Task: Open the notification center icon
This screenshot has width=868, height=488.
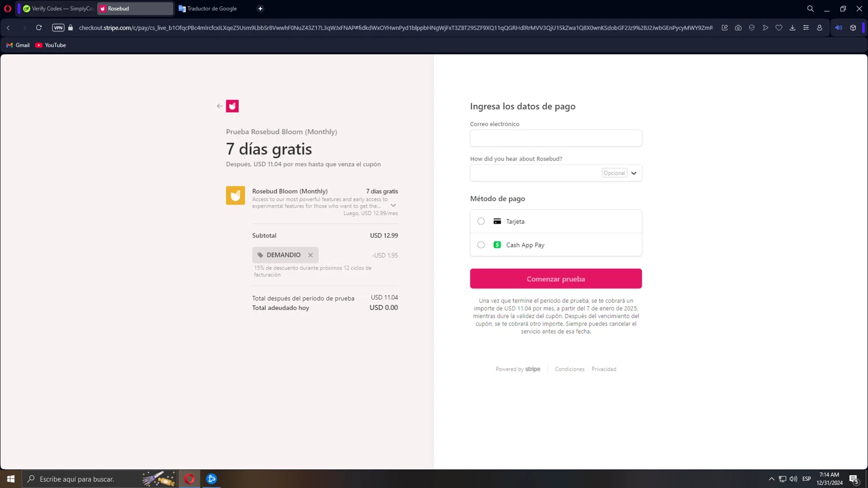Action: point(854,479)
